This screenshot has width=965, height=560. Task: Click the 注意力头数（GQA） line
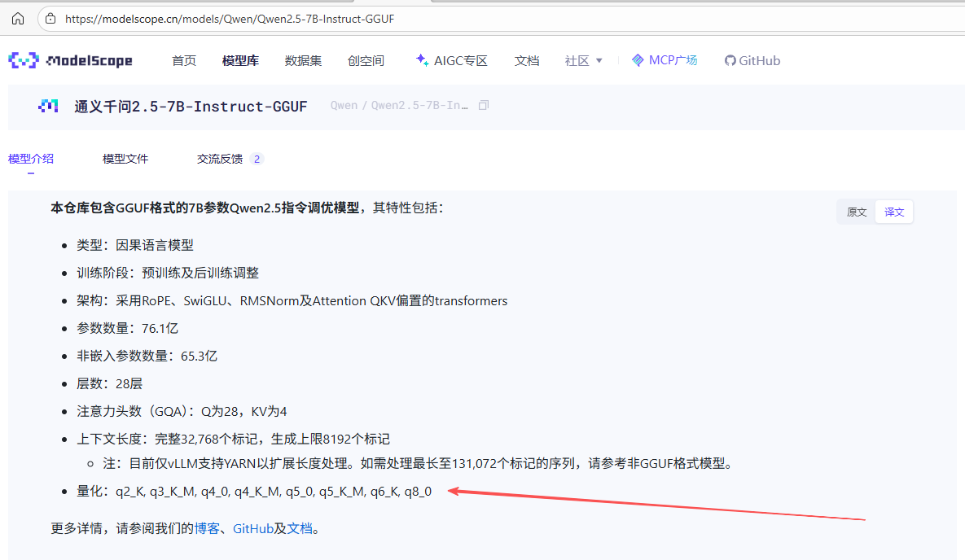[x=182, y=411]
